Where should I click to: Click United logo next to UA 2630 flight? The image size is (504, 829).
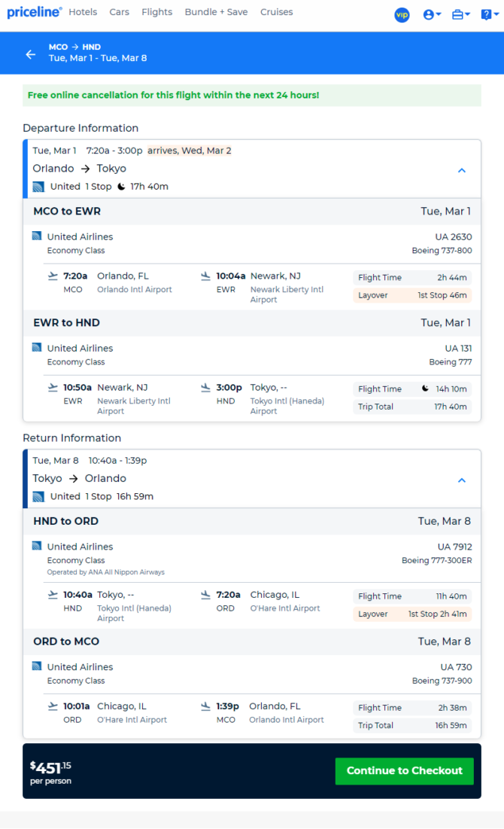37,236
